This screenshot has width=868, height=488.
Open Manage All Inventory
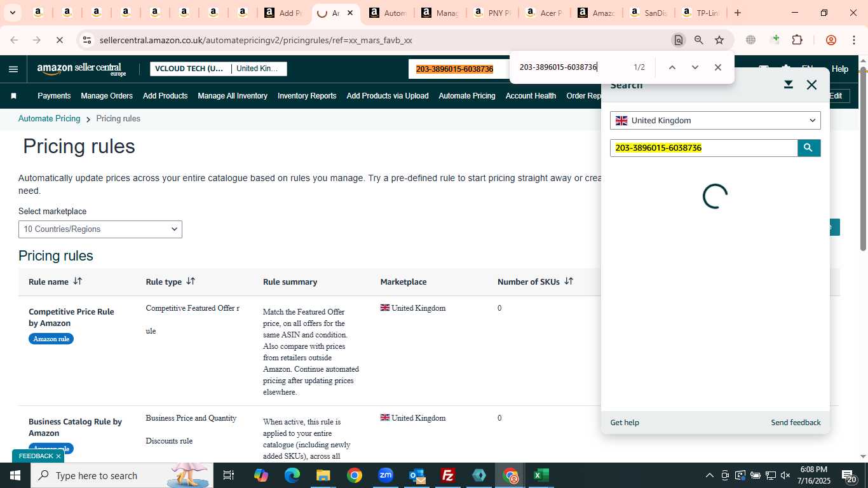tap(233, 96)
